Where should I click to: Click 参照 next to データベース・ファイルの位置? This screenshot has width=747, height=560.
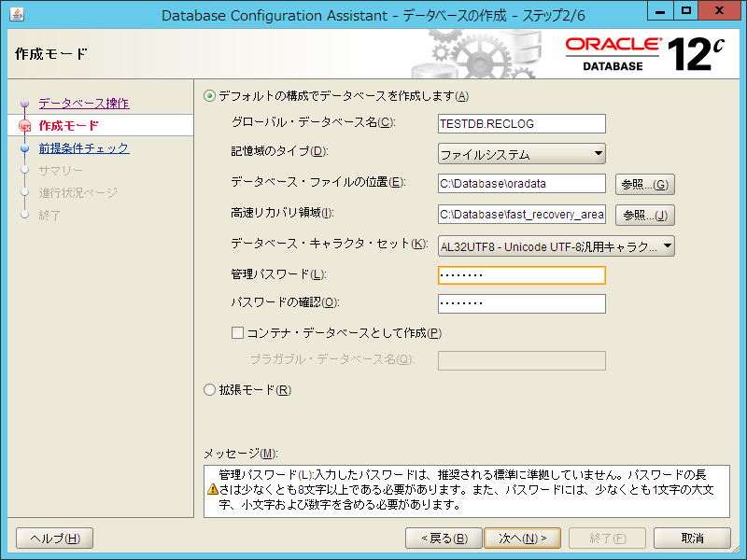coord(644,184)
